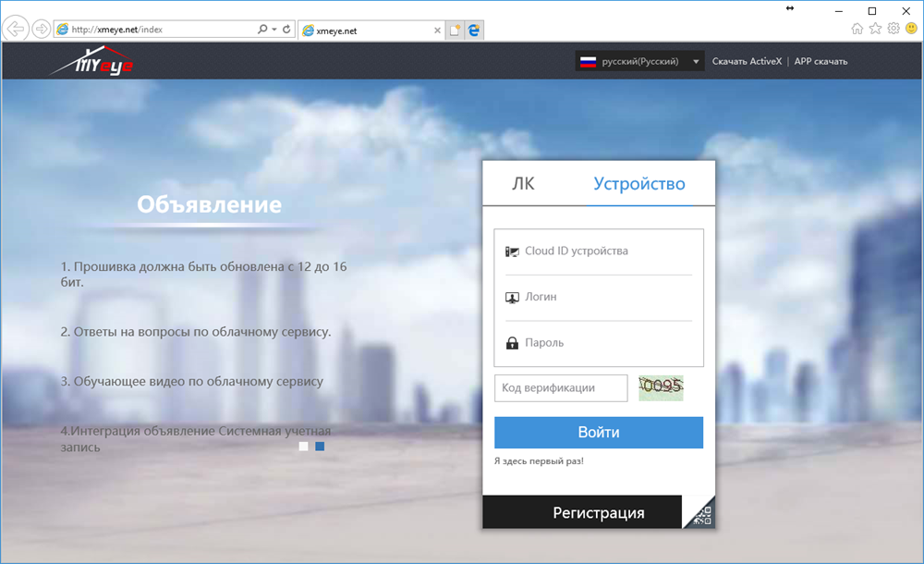Open the Скачать ActiveX link

point(747,61)
